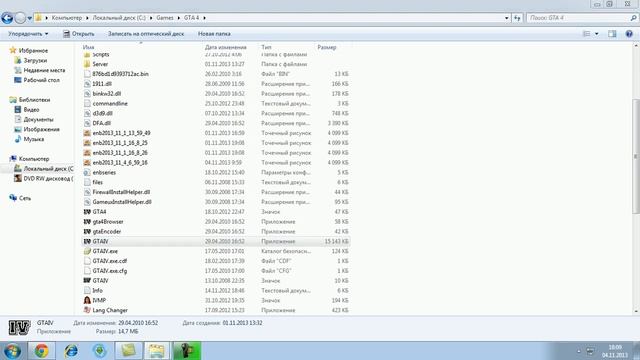Select the enb2013_11_1_13_59_49 image icon
Image resolution: width=640 pixels, height=360 pixels.
pos(87,133)
